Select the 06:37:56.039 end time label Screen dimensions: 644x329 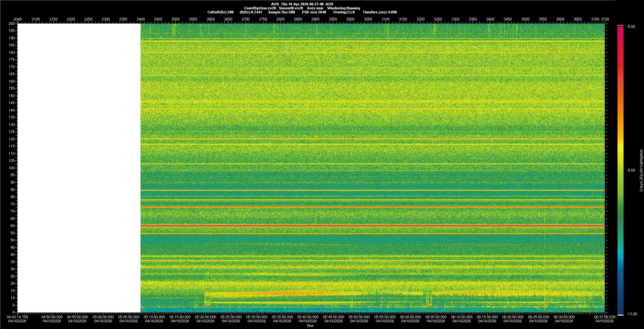coord(604,317)
